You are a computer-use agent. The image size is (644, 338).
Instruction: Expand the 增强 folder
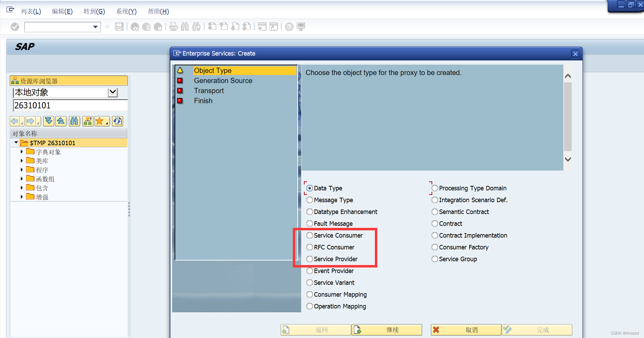pyautogui.click(x=22, y=197)
